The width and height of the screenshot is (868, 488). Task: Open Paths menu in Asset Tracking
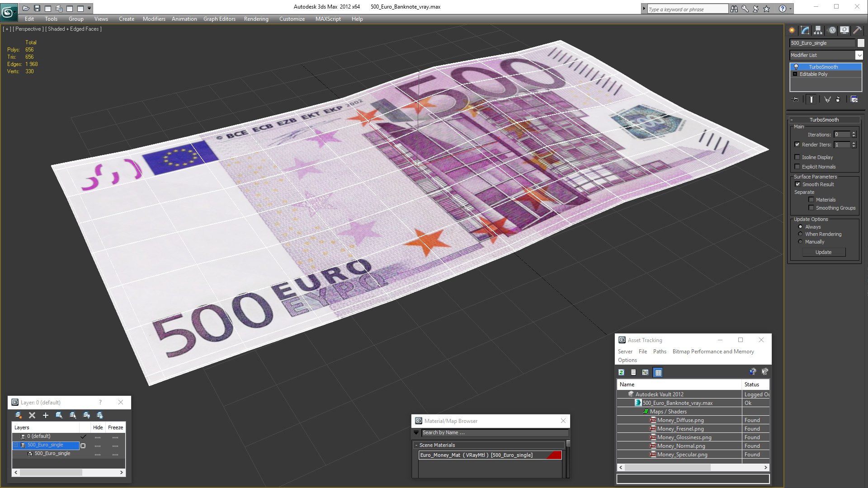(x=660, y=352)
